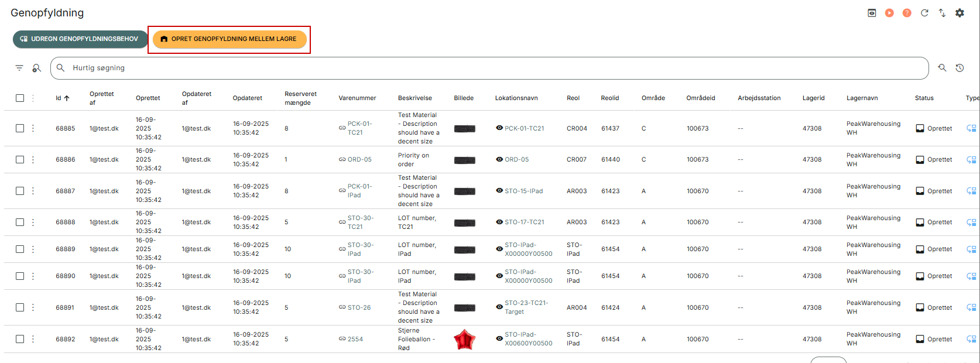
Task: Open three-dot menu for row 68889
Action: click(x=33, y=249)
